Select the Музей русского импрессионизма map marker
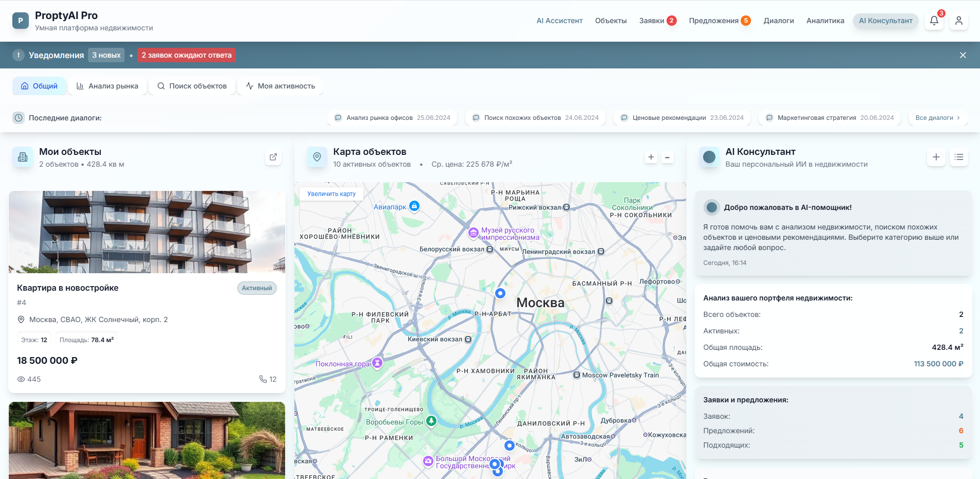980x479 pixels. [x=474, y=233]
